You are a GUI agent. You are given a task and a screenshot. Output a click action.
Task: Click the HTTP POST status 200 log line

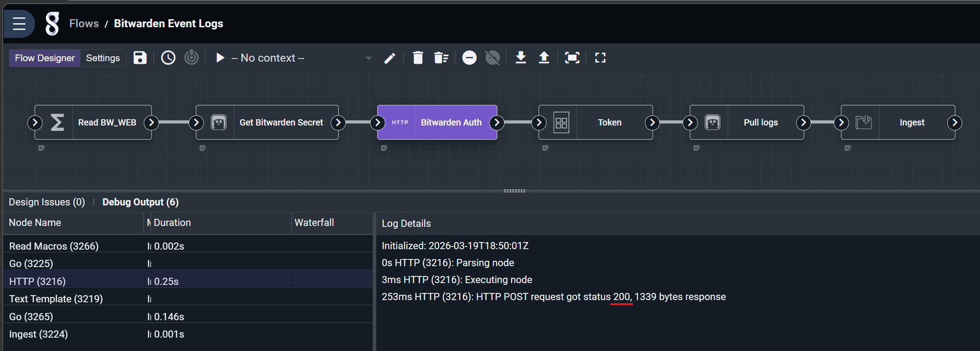point(554,297)
